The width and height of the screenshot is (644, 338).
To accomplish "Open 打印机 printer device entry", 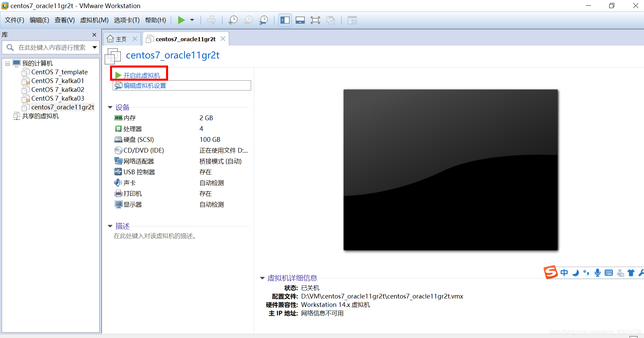I will point(133,194).
